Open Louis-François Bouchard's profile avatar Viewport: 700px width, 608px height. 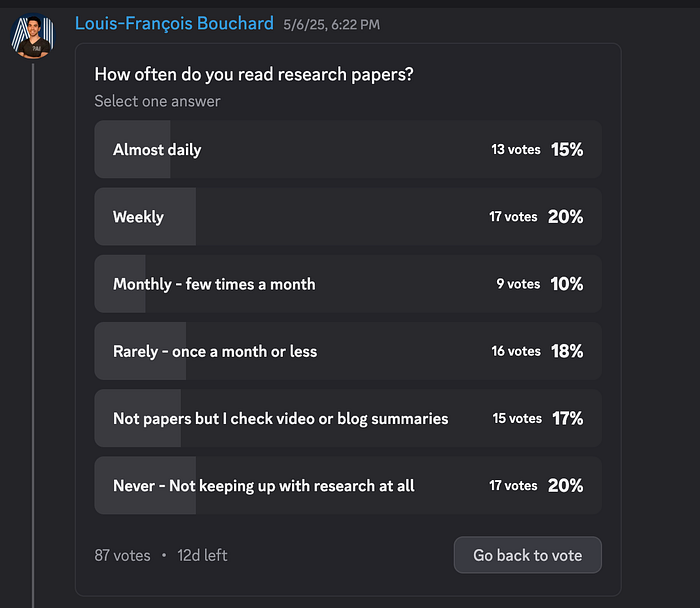coord(32,36)
